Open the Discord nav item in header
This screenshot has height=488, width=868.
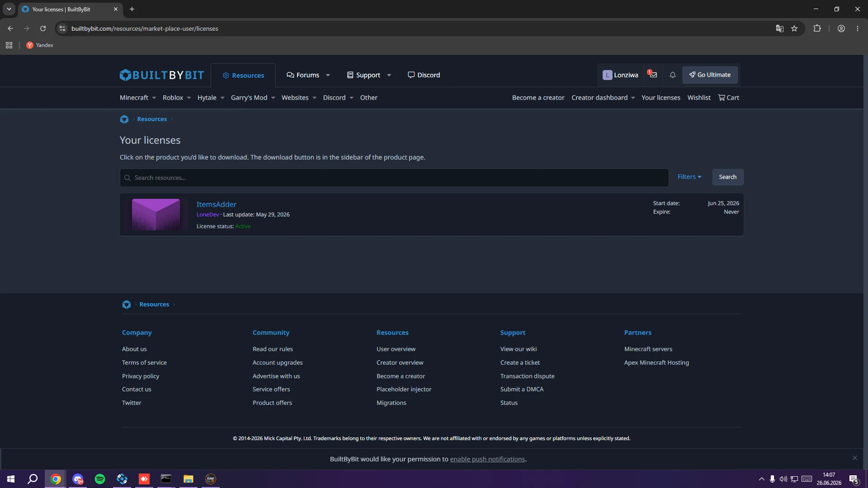(424, 75)
